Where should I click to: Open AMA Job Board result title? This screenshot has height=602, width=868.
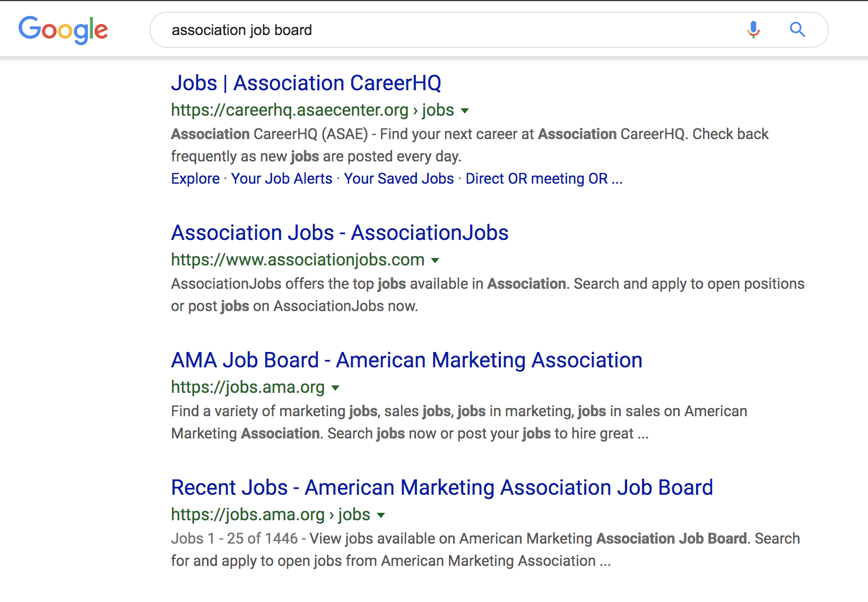pyautogui.click(x=406, y=360)
